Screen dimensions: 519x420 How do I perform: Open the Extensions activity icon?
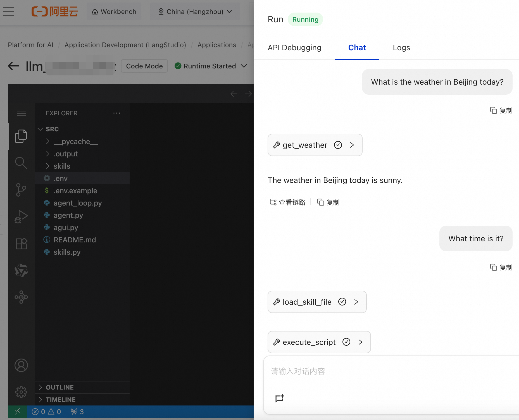click(21, 244)
